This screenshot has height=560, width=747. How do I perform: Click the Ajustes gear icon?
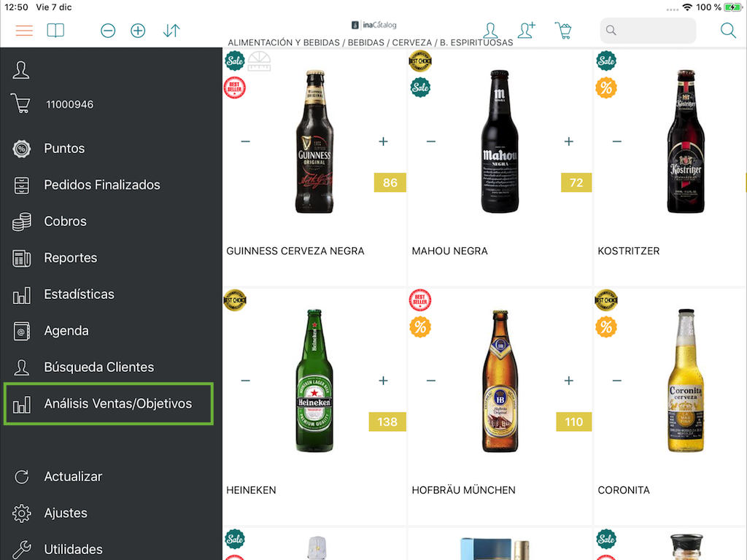tap(21, 513)
